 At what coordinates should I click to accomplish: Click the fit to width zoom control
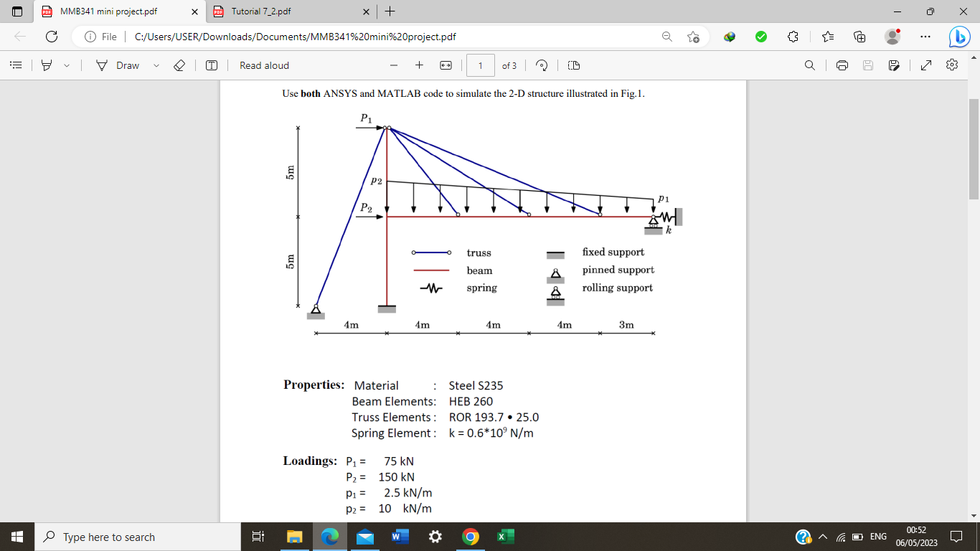[x=446, y=65]
